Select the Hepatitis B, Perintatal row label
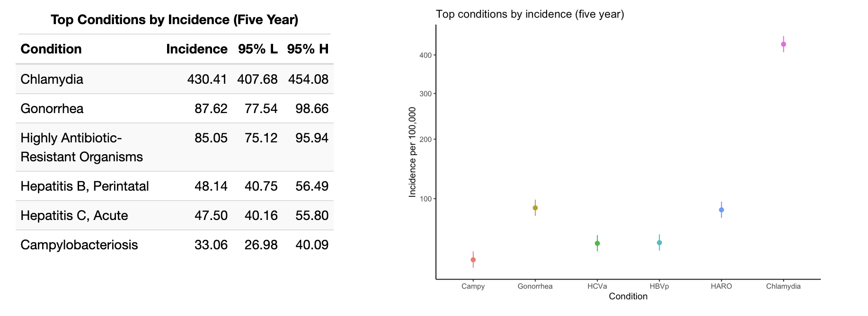Image resolution: width=868 pixels, height=316 pixels. (x=85, y=186)
